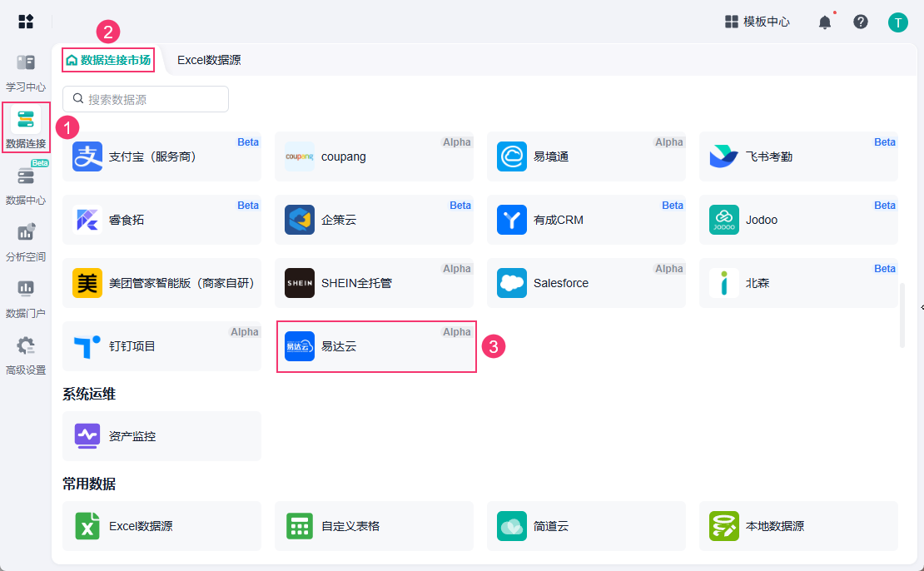Click the 钉钉项目 icon
This screenshot has width=924, height=571.
[87, 346]
